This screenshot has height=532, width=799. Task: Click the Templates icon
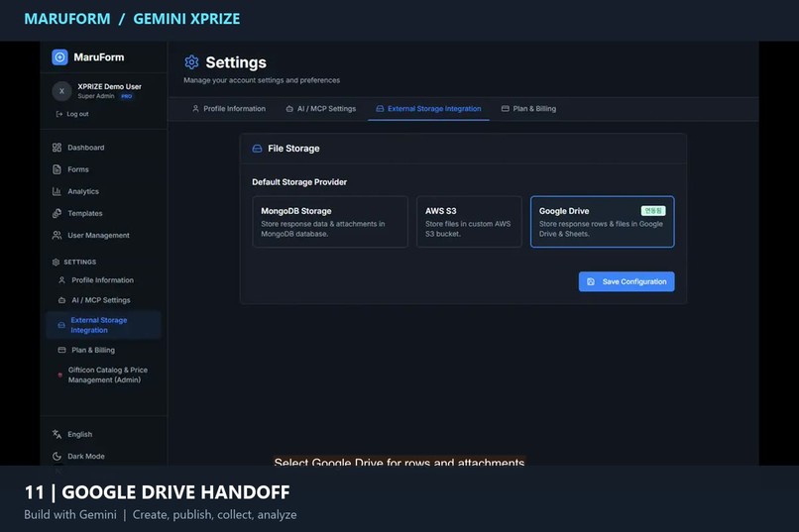(57, 213)
